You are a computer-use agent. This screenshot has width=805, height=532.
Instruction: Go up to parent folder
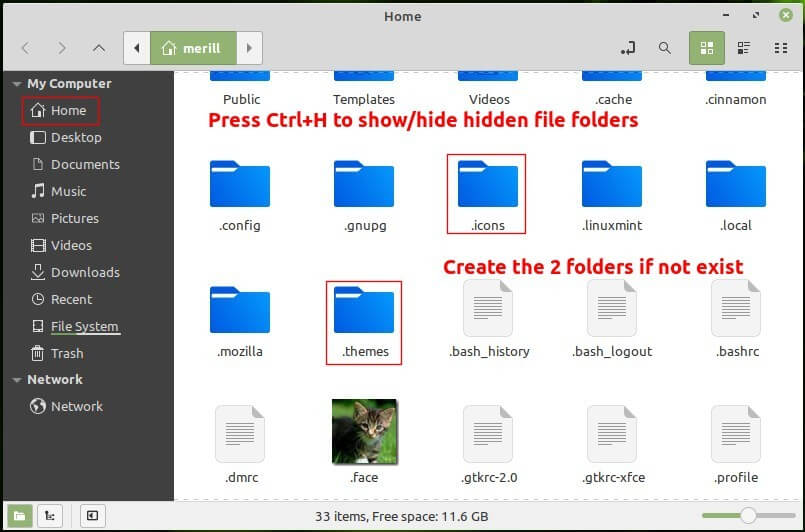98,47
